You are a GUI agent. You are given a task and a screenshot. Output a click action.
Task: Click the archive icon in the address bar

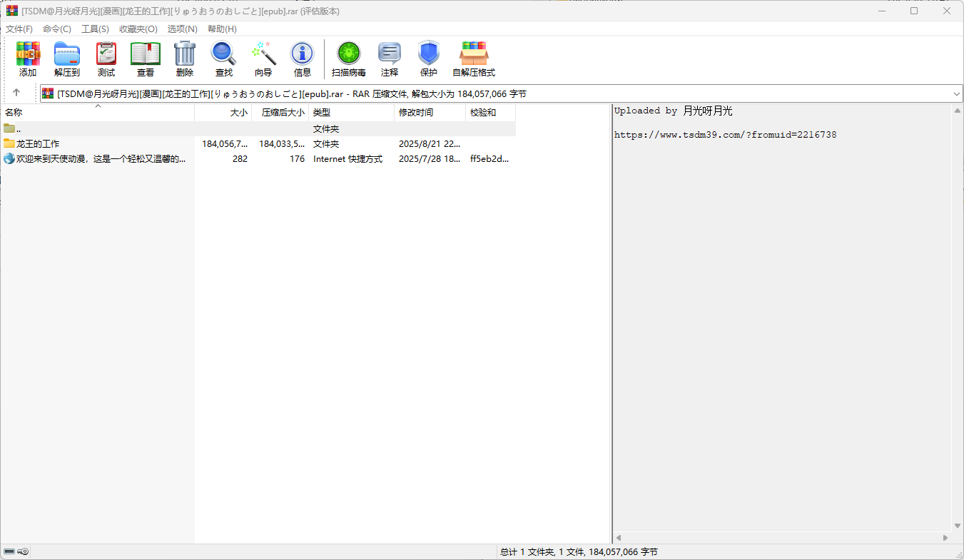coord(48,93)
